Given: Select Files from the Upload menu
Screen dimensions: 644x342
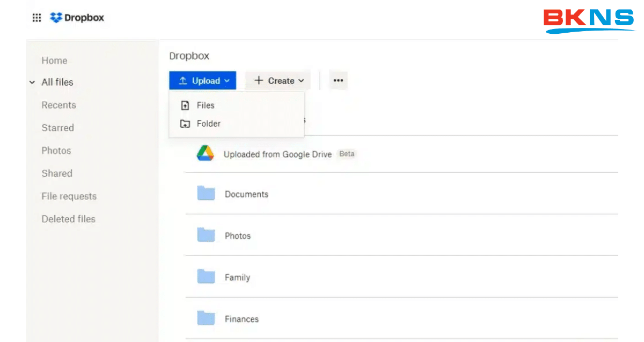Looking at the screenshot, I should click(205, 106).
